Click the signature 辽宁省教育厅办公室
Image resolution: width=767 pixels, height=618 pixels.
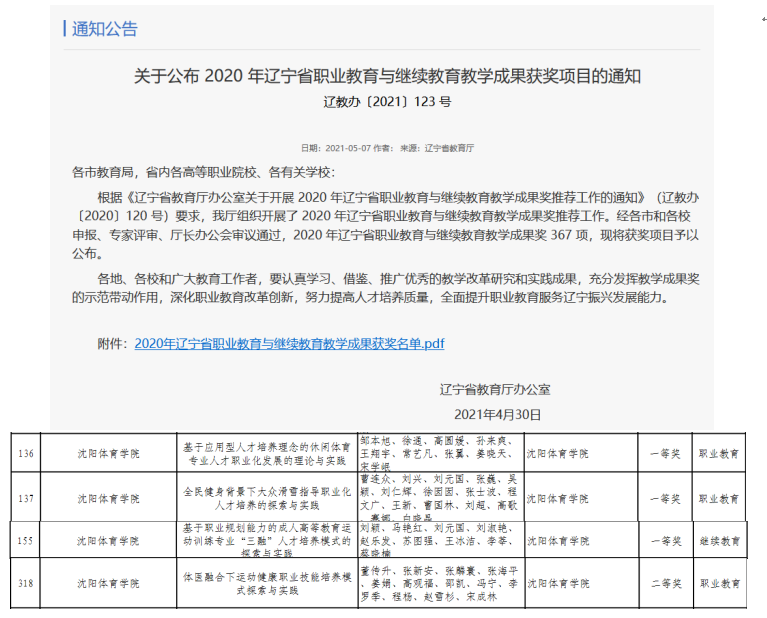coord(495,389)
